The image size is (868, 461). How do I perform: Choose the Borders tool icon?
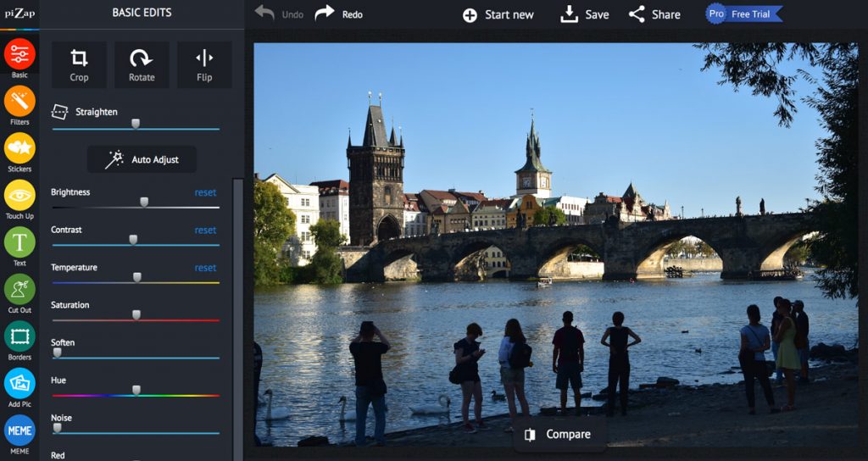[19, 336]
